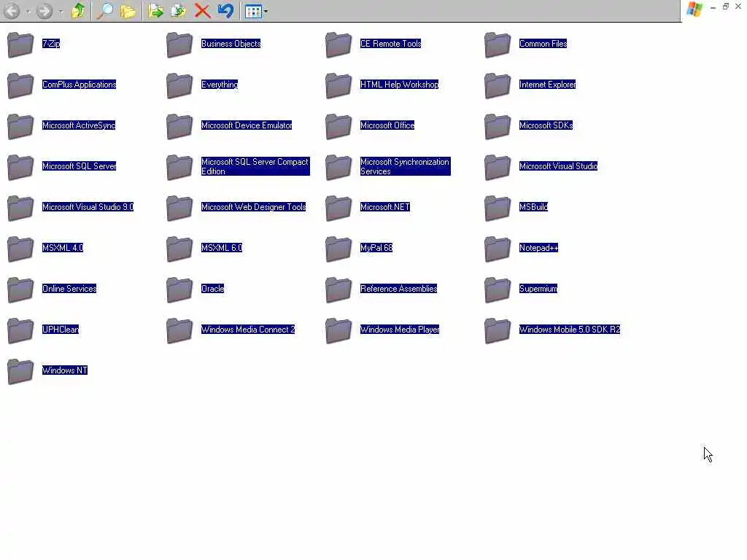Viewport: 747px width, 560px height.
Task: Select the Oracle folder icon
Action: pyautogui.click(x=179, y=290)
